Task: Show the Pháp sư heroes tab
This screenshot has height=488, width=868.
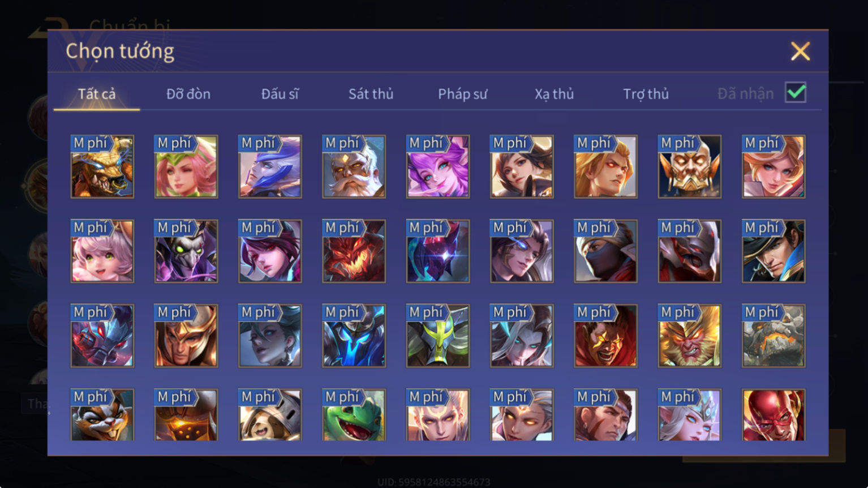Action: click(462, 94)
